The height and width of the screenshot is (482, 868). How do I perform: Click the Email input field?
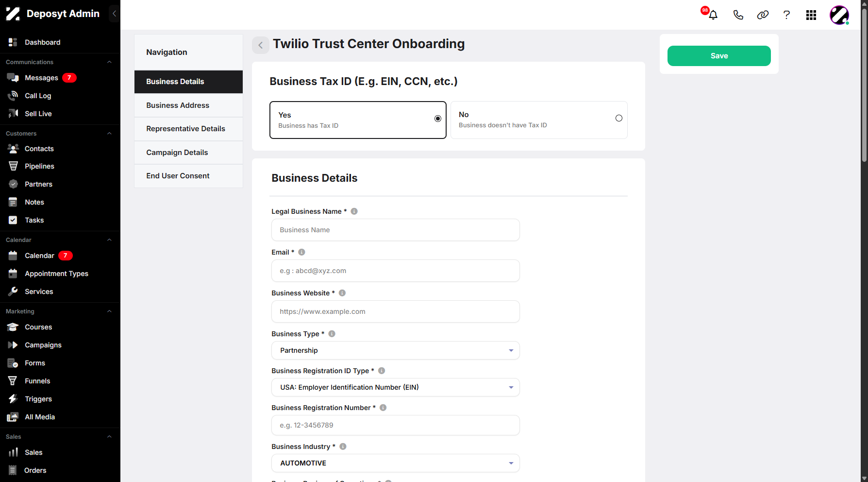point(395,271)
